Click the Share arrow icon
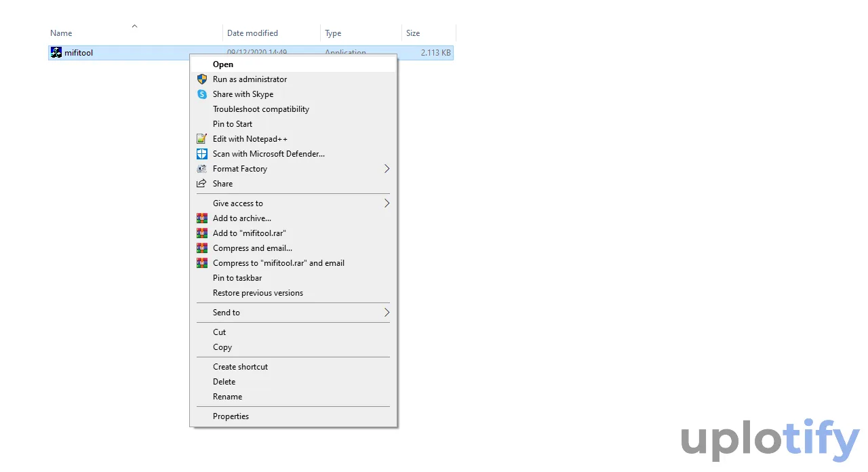The image size is (868, 472). pyautogui.click(x=201, y=184)
